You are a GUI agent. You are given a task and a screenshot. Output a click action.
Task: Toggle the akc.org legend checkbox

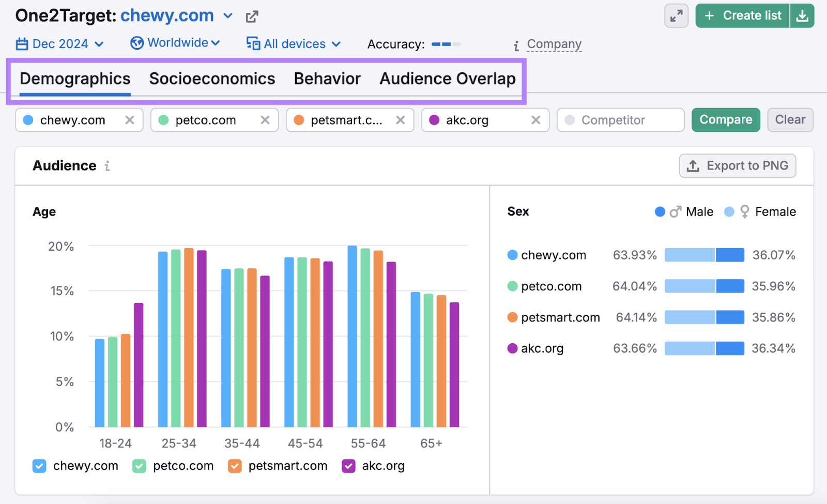pos(348,466)
